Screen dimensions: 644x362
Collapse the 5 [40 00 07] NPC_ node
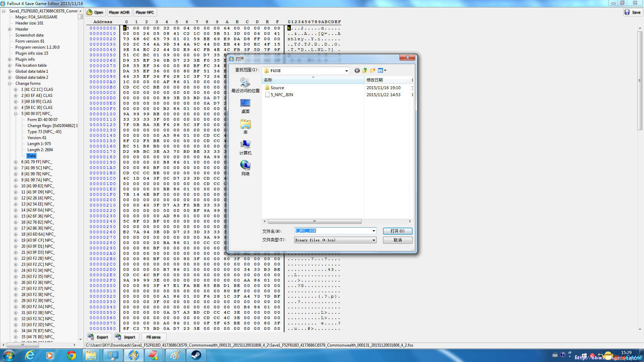(x=16, y=114)
